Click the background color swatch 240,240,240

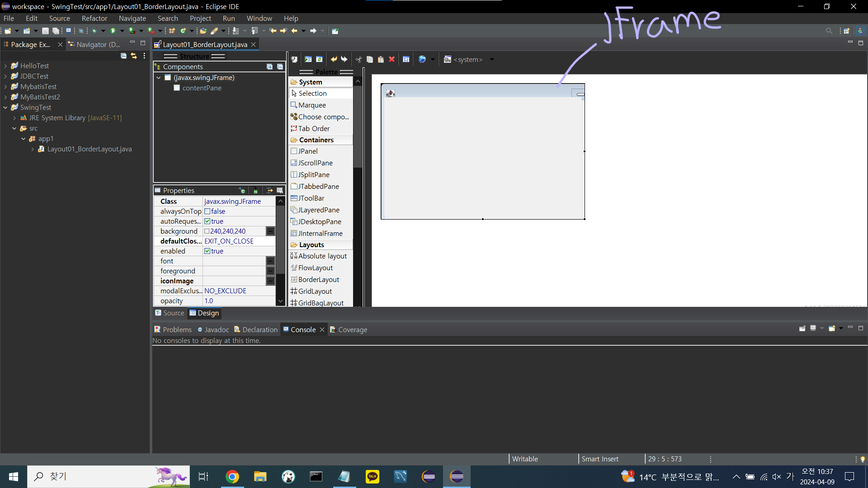(207, 231)
